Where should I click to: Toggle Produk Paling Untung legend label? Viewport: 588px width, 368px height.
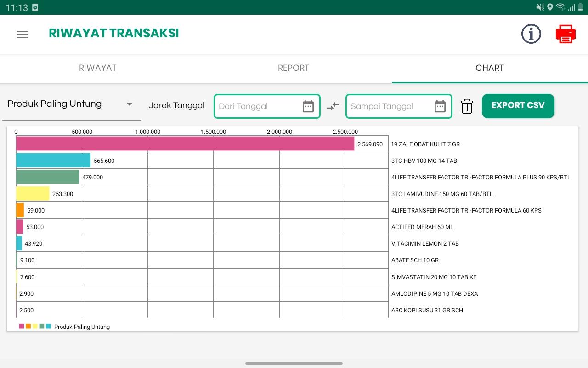point(82,327)
